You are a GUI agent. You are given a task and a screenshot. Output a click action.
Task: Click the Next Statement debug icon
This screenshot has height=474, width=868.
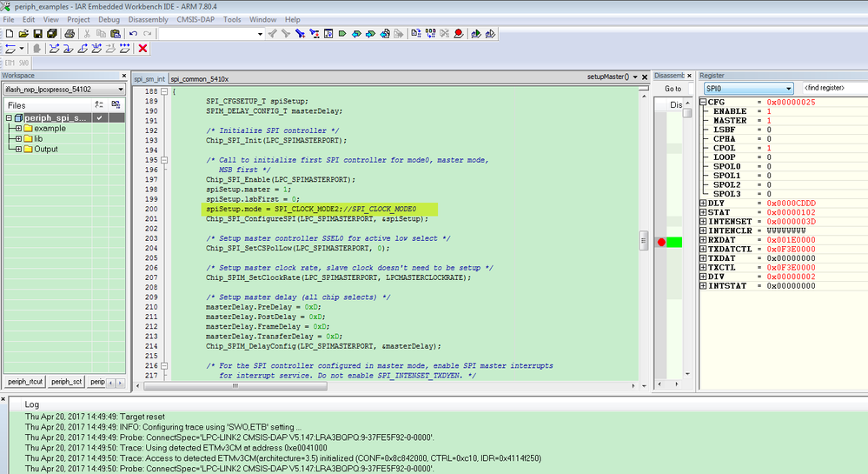(x=96, y=49)
